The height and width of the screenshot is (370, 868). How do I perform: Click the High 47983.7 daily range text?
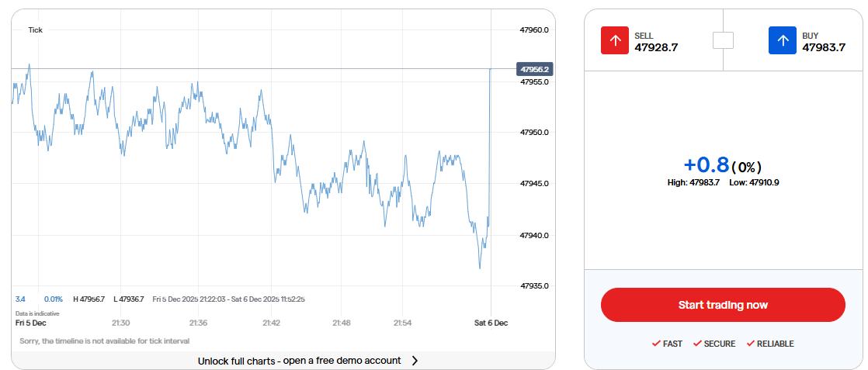coord(693,182)
